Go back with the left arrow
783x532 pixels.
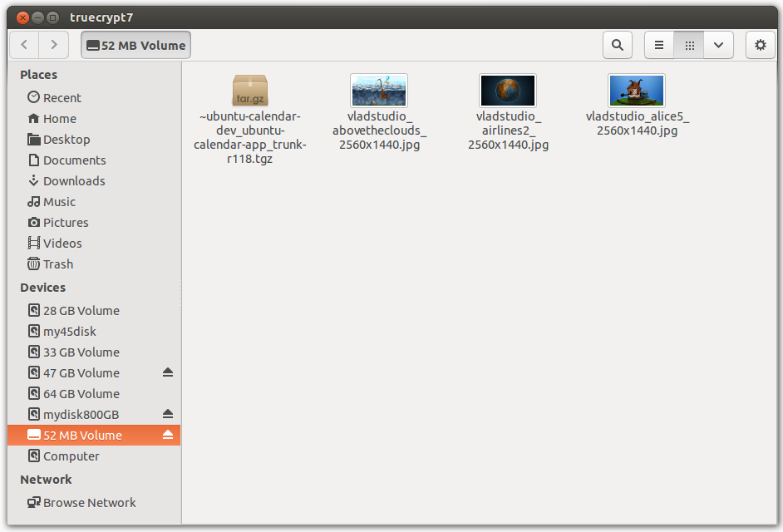point(25,45)
